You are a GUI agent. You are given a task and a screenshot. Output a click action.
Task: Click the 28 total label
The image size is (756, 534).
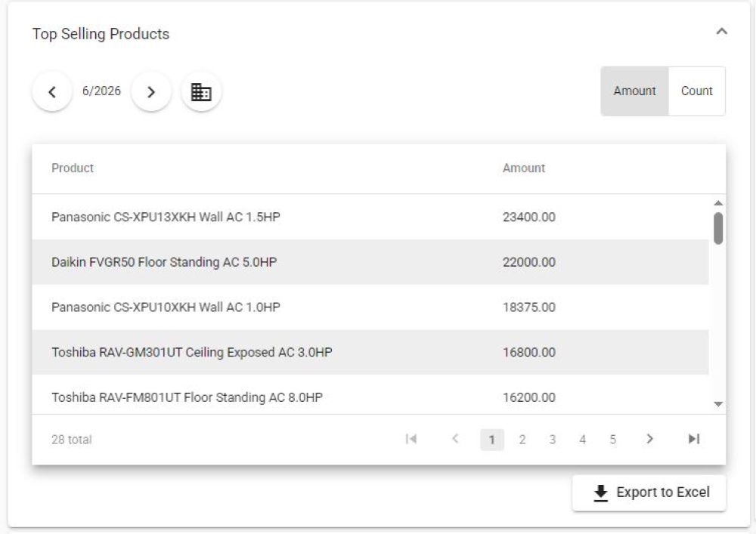click(x=71, y=440)
